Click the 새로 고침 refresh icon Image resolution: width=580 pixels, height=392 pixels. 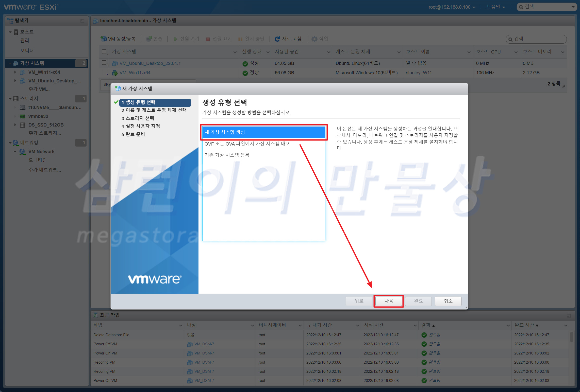click(x=277, y=39)
